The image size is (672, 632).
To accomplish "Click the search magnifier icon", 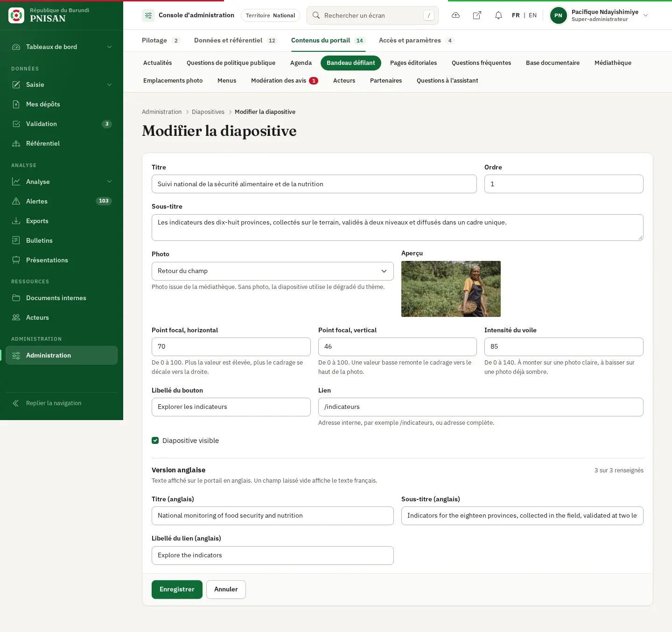I will (316, 15).
